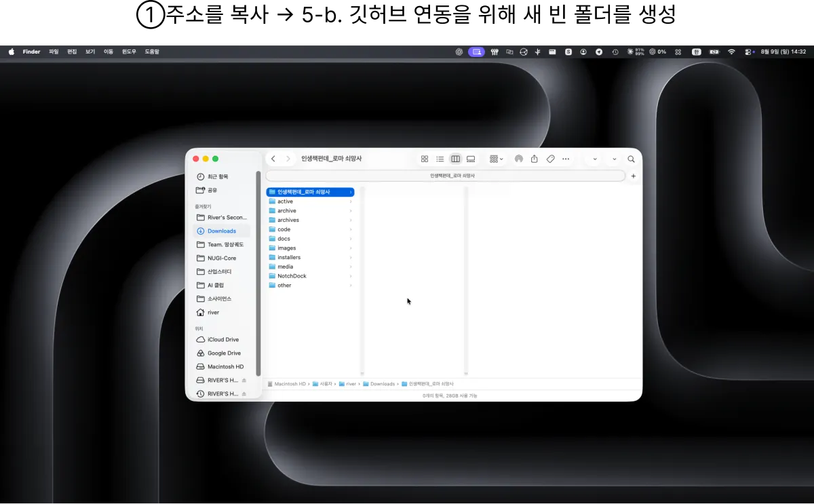The width and height of the screenshot is (814, 504).
Task: Eject the first RIVER'S H... drive
Action: pos(244,381)
